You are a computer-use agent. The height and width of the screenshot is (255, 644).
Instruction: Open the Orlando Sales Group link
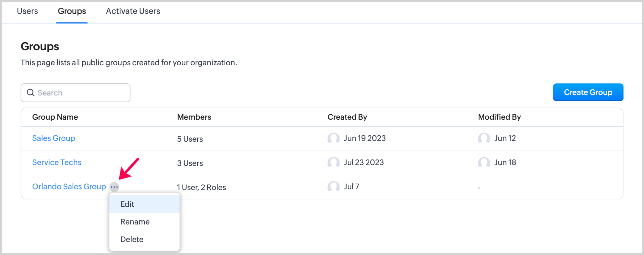point(69,186)
